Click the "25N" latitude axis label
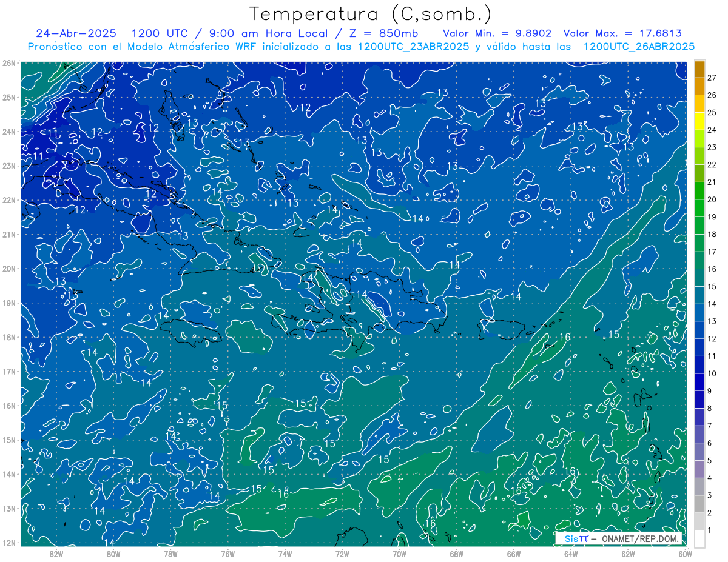Image resolution: width=728 pixels, height=562 pixels. pos(9,97)
